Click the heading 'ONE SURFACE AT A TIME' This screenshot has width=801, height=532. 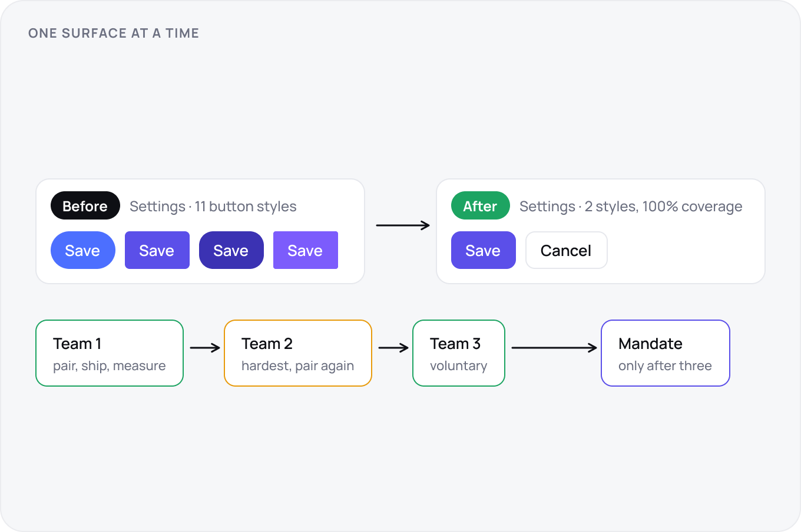[x=114, y=34]
